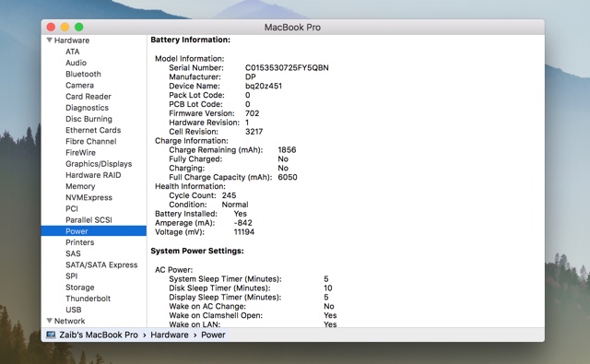This screenshot has height=364, width=590.
Task: Click the Wake on AC Change value No
Action: [329, 306]
